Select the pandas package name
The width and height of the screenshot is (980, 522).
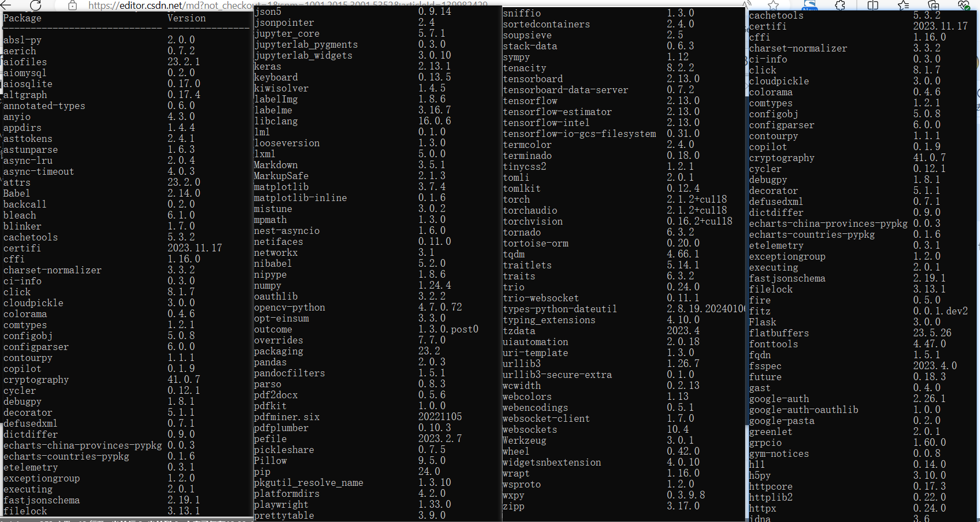[x=270, y=362]
